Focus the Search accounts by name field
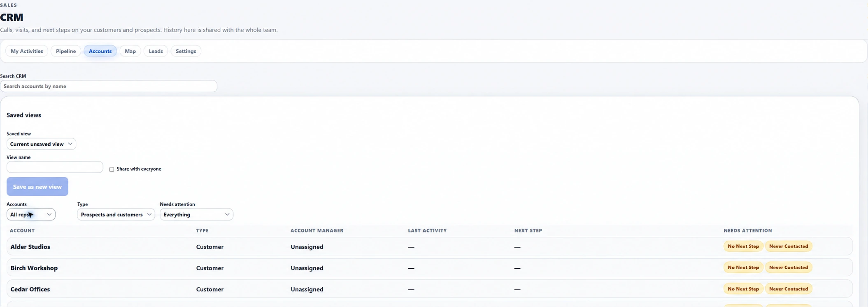Viewport: 868px width, 307px height. tap(109, 86)
